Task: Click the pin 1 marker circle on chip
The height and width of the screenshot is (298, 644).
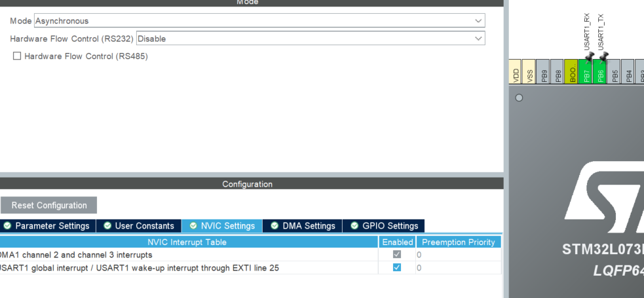Action: (x=519, y=98)
